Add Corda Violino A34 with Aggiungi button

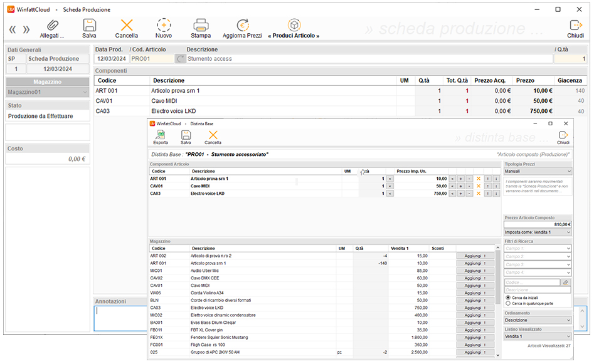(x=475, y=293)
